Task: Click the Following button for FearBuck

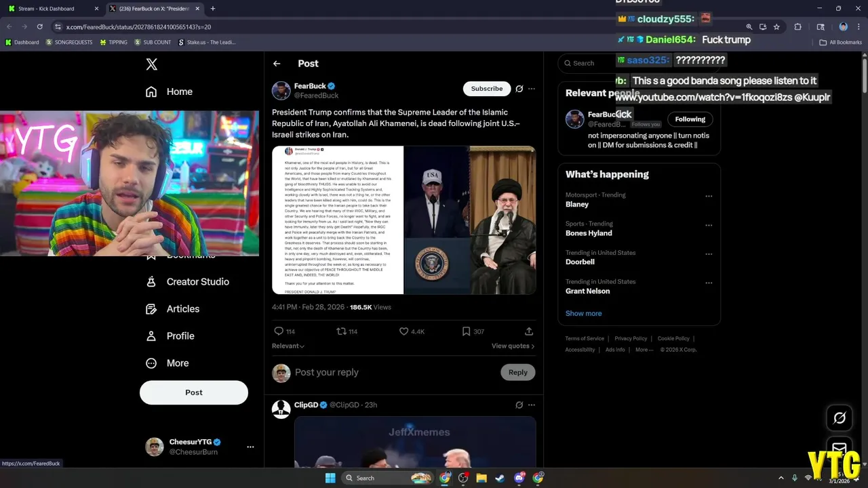Action: click(x=690, y=119)
